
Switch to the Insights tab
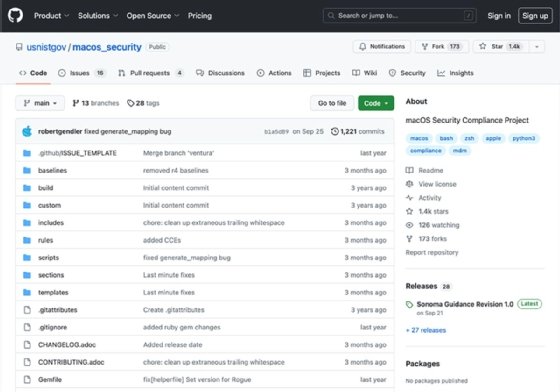(x=455, y=73)
